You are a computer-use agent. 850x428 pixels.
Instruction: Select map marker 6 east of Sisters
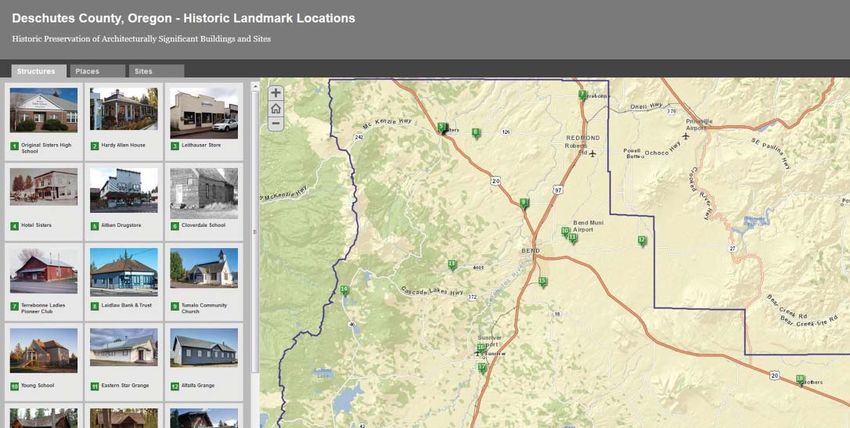click(x=476, y=133)
